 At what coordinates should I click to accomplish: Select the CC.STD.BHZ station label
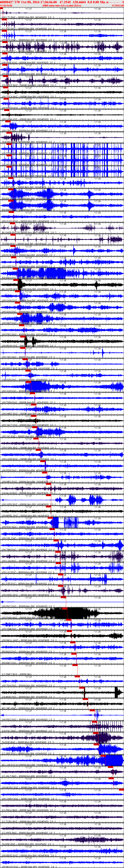coord(28,29)
